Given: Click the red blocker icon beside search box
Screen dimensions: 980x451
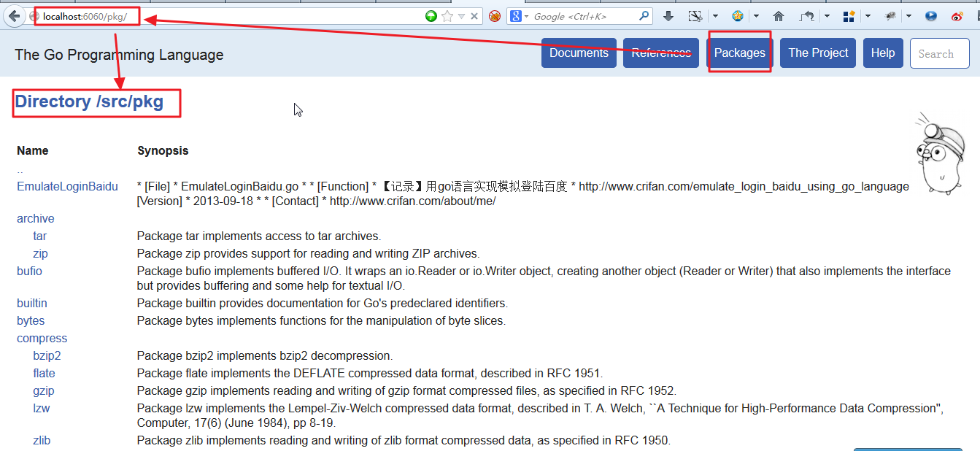Looking at the screenshot, I should pos(495,16).
